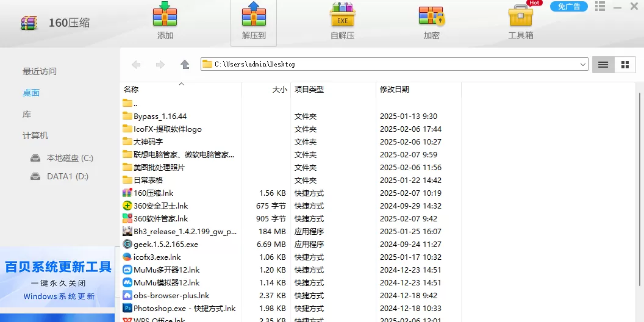Screen dimensions: 644x322
Task: Select 库 in sidebar
Action: (27, 114)
